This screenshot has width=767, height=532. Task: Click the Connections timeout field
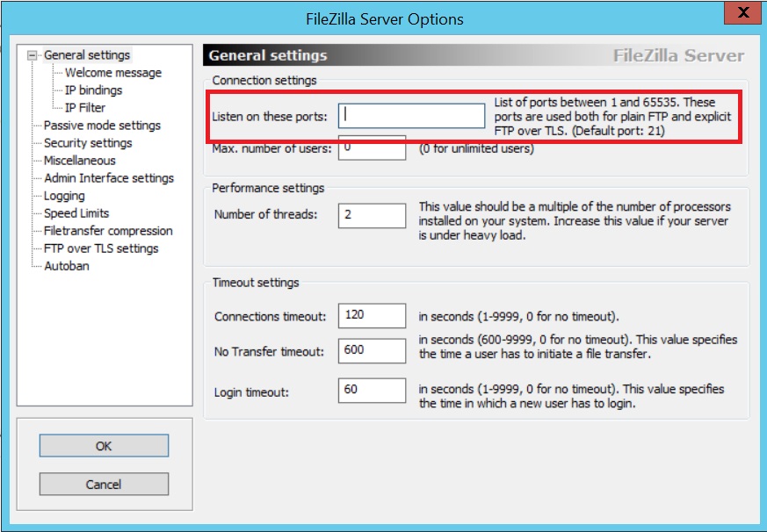[x=372, y=316]
